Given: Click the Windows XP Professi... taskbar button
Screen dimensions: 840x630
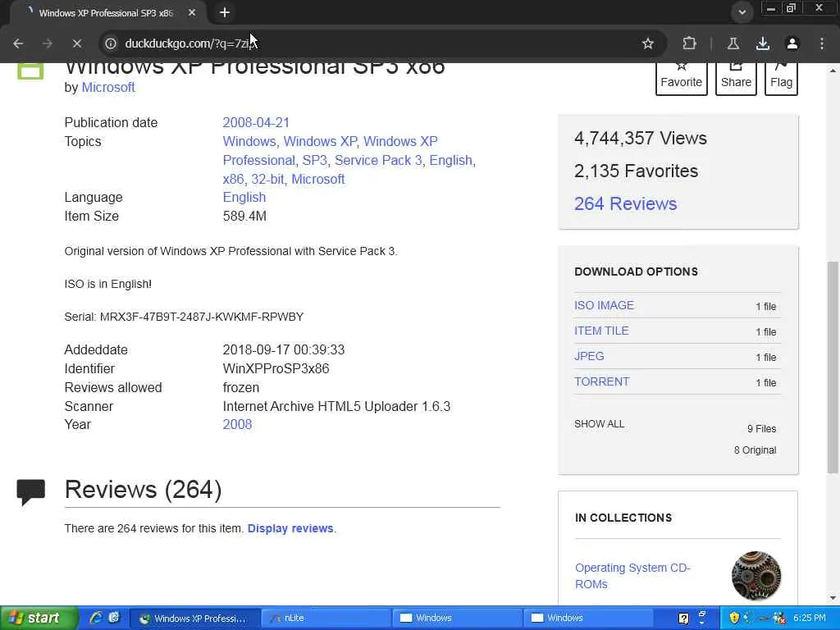Looking at the screenshot, I should 195,619.
